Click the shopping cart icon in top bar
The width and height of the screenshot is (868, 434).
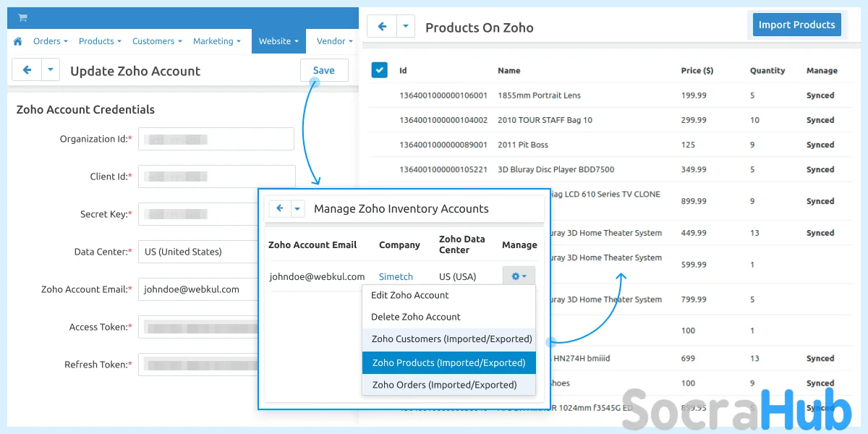click(22, 18)
